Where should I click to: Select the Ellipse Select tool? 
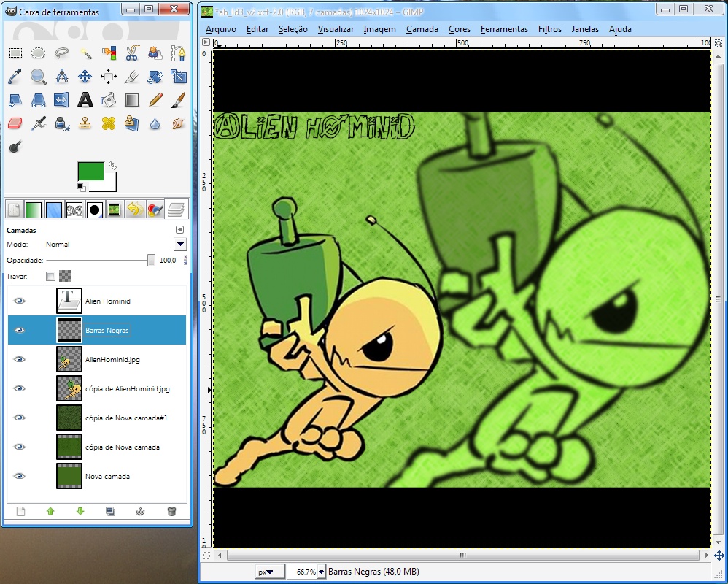point(38,53)
